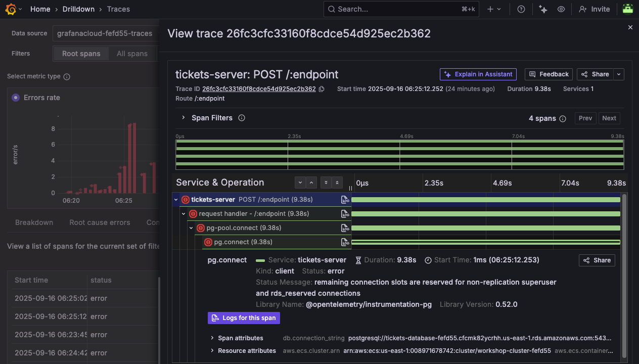Open logs icon for tickets-server span

point(345,200)
